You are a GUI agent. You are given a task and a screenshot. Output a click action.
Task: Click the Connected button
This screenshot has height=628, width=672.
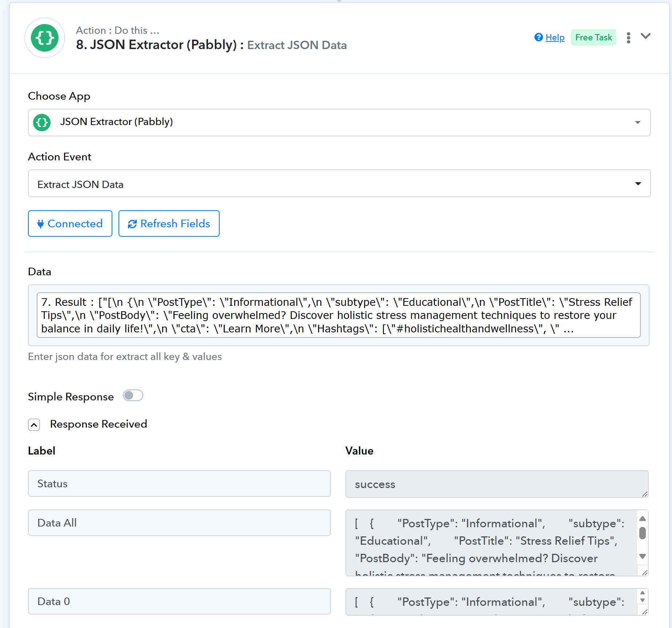(x=70, y=223)
